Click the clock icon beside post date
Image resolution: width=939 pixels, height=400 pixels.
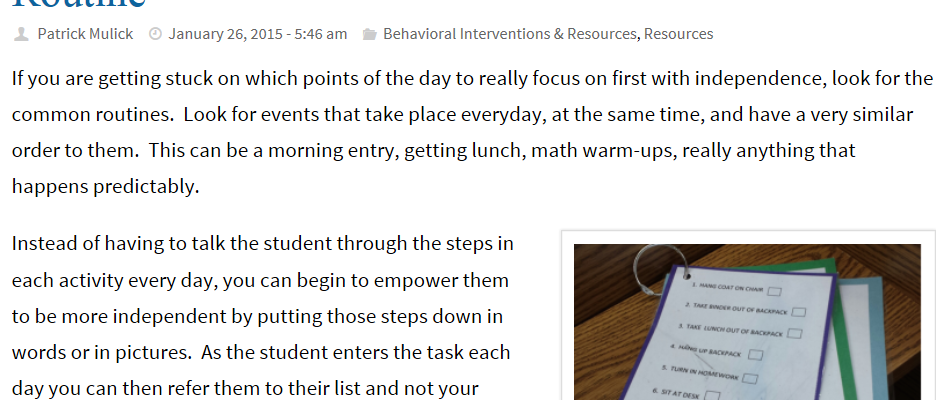[x=155, y=34]
